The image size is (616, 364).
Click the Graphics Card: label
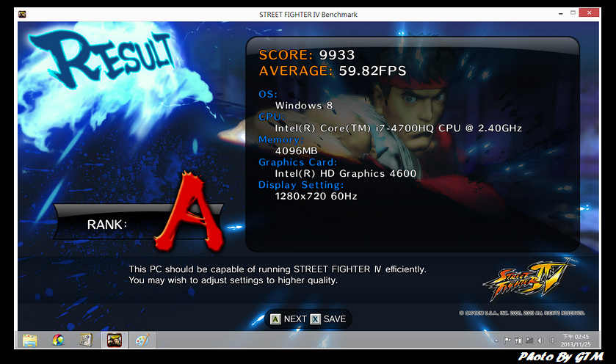[x=297, y=162]
